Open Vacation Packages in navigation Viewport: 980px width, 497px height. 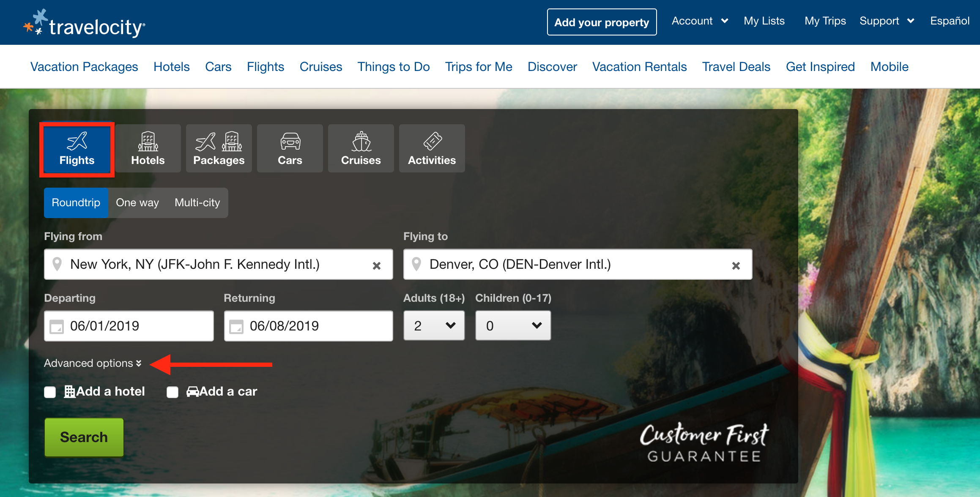[x=84, y=67]
